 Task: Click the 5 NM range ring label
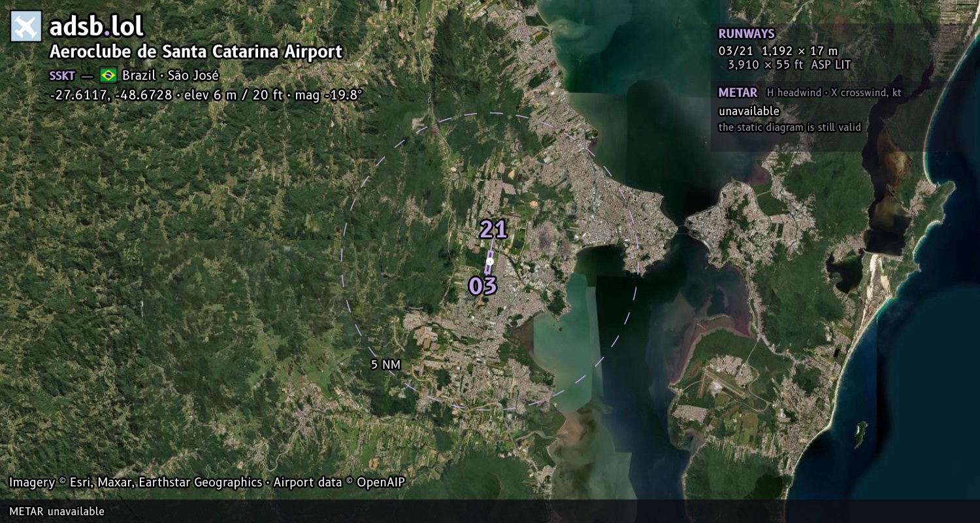385,365
